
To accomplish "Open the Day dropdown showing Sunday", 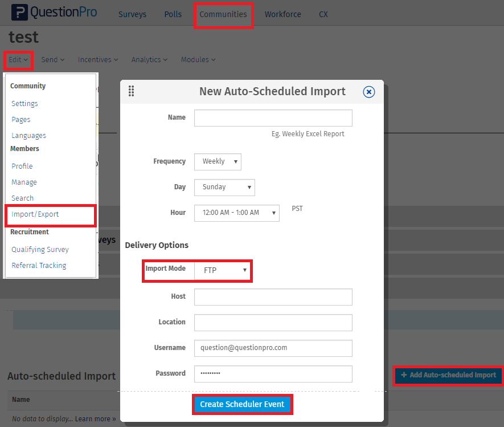I will pos(224,187).
